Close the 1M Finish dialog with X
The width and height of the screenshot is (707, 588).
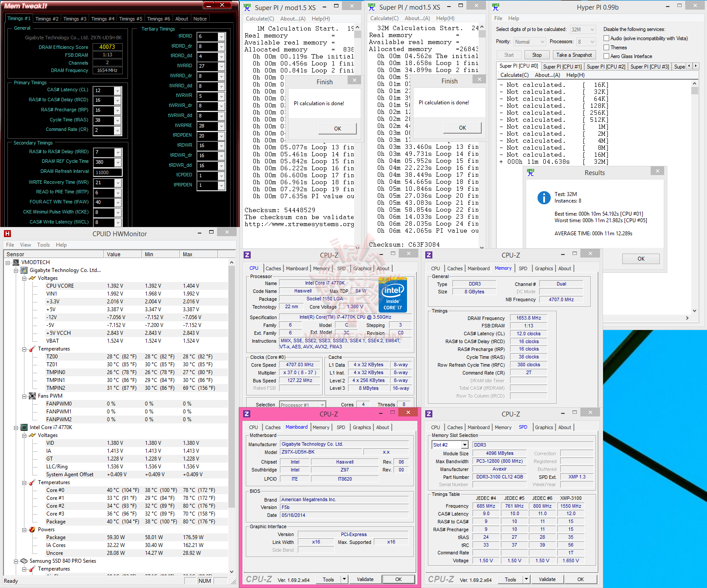click(355, 80)
